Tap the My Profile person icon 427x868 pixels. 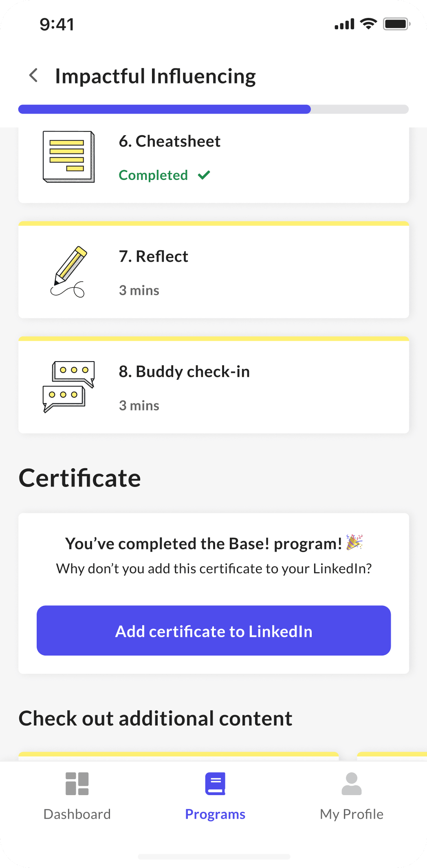[352, 784]
